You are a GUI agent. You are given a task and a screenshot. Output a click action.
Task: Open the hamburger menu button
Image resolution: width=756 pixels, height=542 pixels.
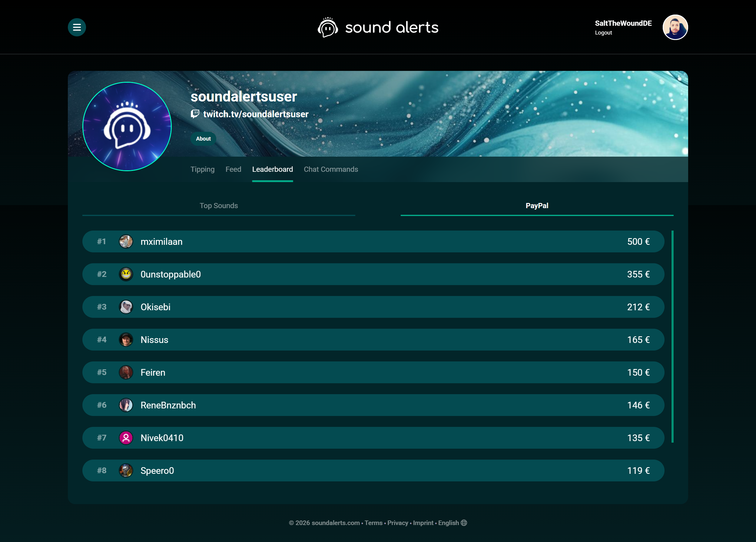77,27
